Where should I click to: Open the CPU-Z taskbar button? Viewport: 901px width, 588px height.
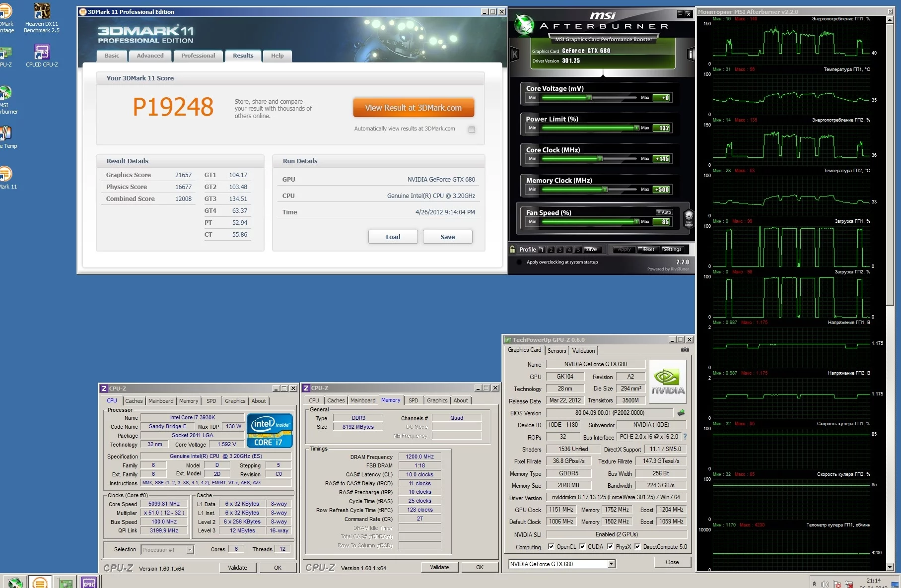point(88,583)
